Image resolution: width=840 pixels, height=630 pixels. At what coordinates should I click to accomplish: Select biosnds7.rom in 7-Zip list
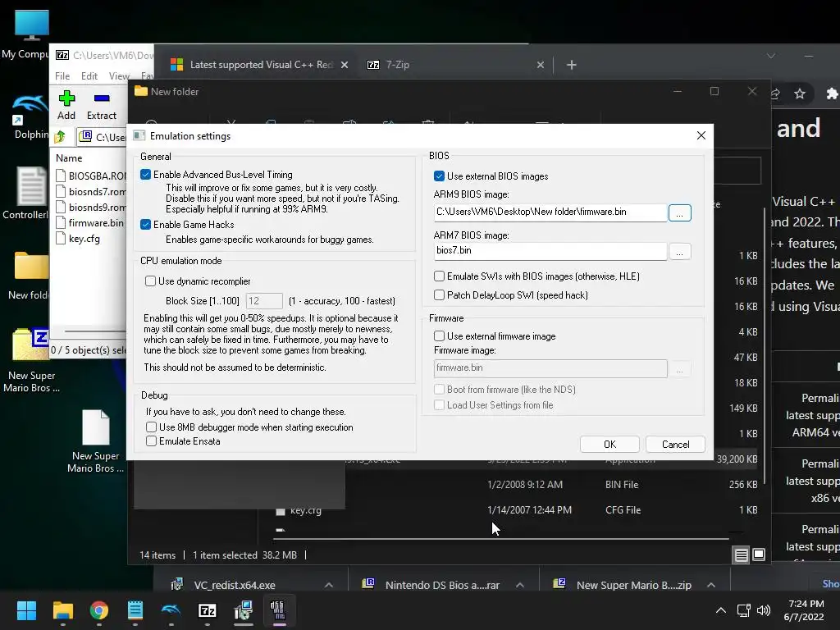(x=91, y=191)
